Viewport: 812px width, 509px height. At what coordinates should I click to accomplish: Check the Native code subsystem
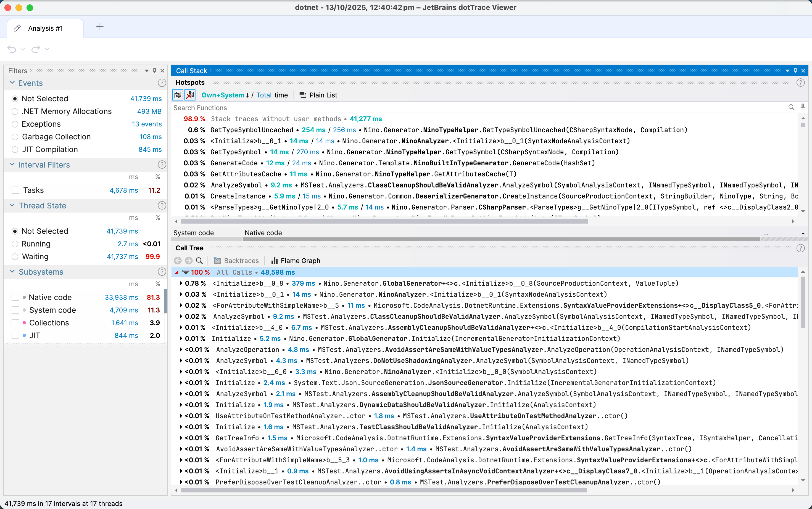click(x=15, y=297)
